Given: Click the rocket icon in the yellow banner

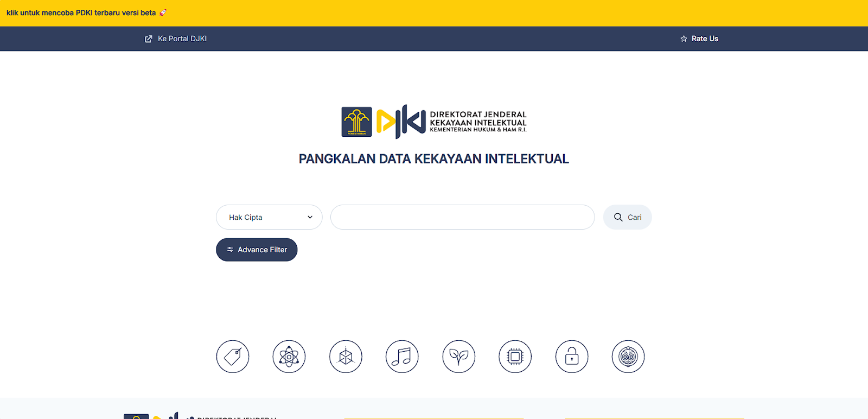Looking at the screenshot, I should pos(163,12).
